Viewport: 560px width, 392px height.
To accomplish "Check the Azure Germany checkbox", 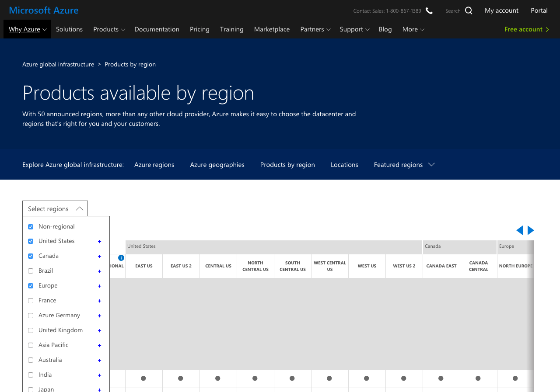I will pos(31,316).
